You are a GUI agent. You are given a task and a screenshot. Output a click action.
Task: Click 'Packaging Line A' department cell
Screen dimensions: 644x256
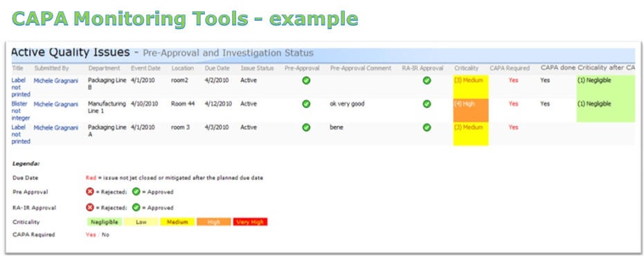tap(107, 131)
